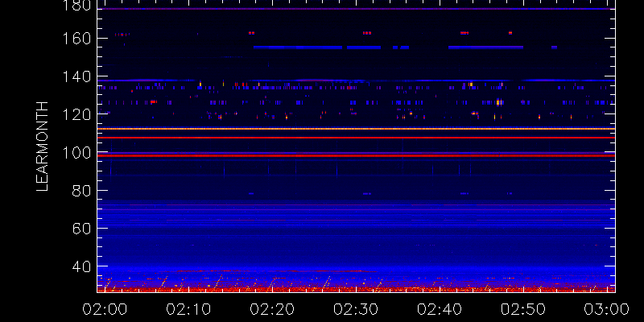Click the 160 frequency axis label
This screenshot has width=644, height=322.
click(x=76, y=39)
